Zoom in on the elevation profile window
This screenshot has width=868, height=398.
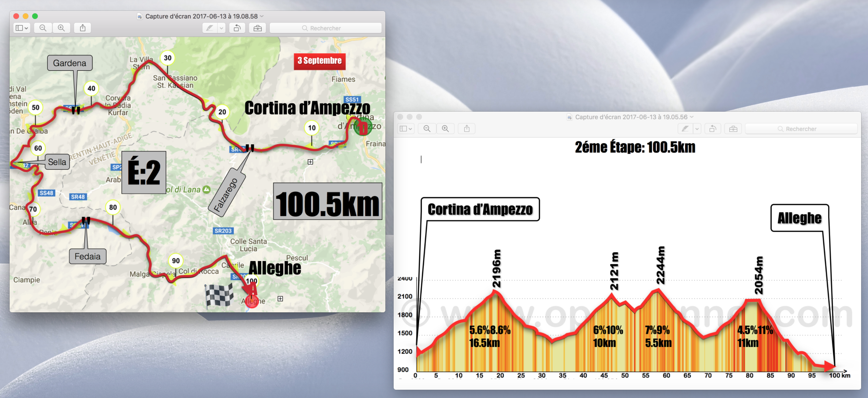pyautogui.click(x=445, y=129)
